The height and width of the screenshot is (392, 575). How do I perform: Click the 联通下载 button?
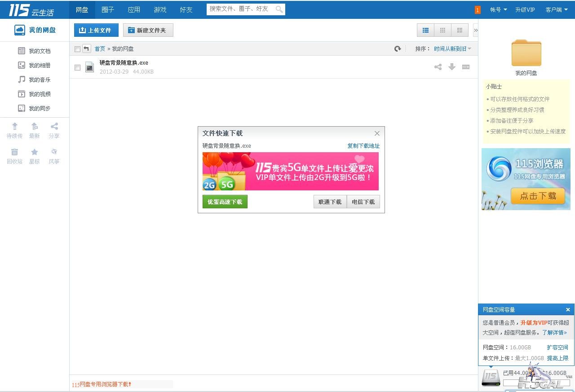coord(330,202)
